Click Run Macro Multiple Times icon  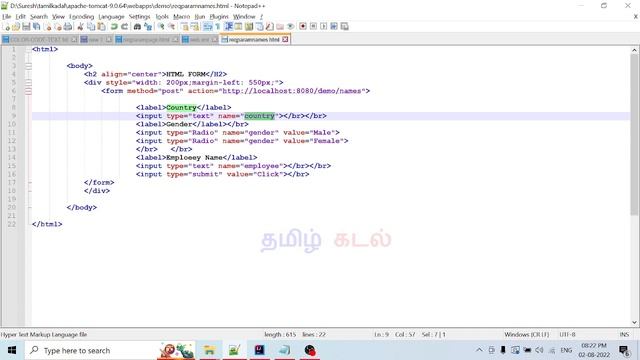pyautogui.click(x=334, y=27)
